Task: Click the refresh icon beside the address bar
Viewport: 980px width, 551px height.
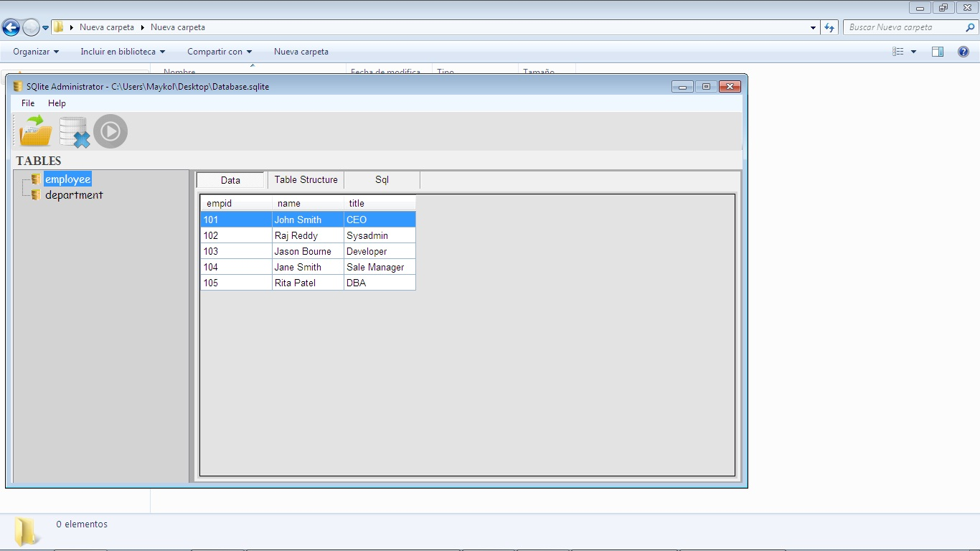Action: click(829, 27)
